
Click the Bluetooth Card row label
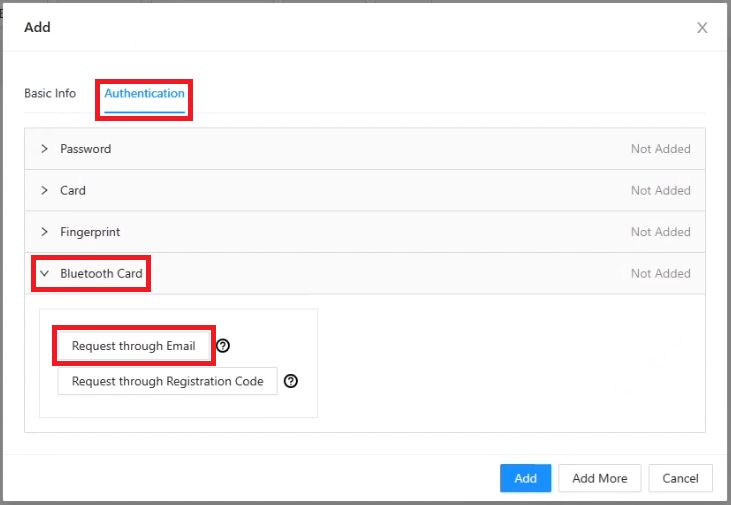[x=101, y=273]
